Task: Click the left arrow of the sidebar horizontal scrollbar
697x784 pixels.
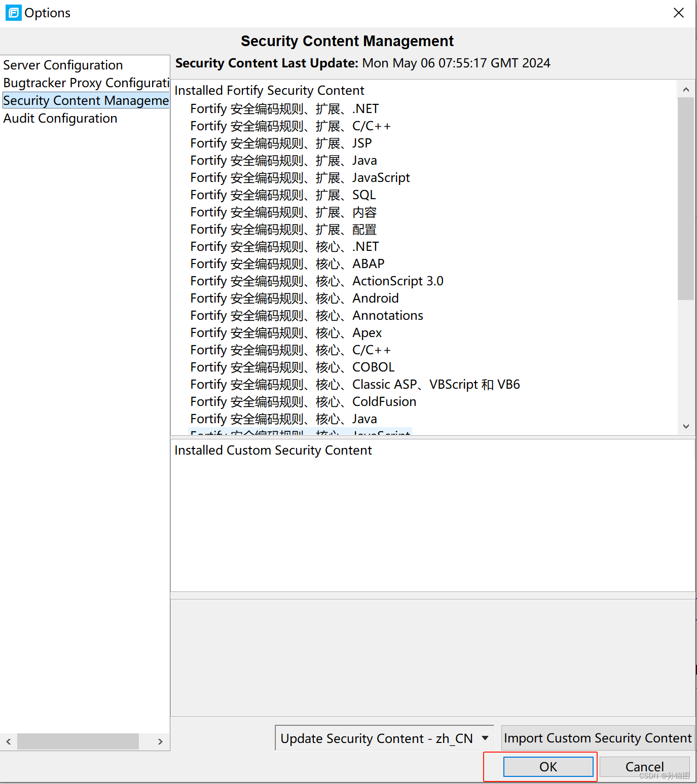Action: pyautogui.click(x=8, y=741)
